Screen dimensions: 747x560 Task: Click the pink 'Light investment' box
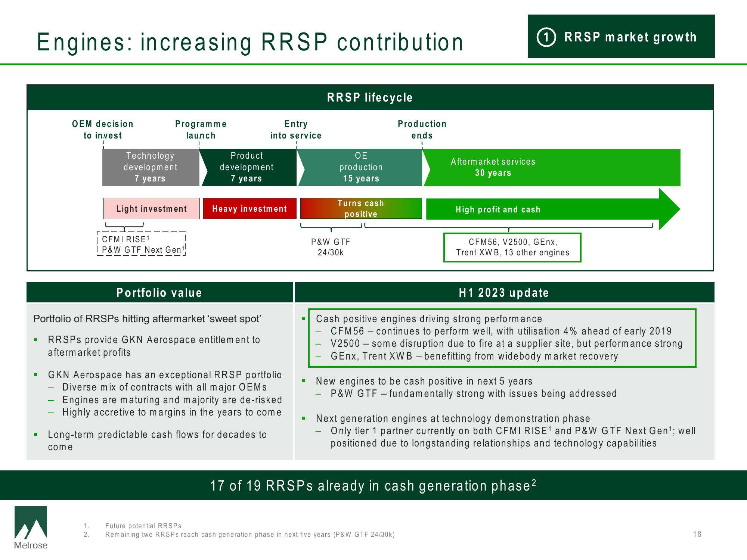click(152, 209)
